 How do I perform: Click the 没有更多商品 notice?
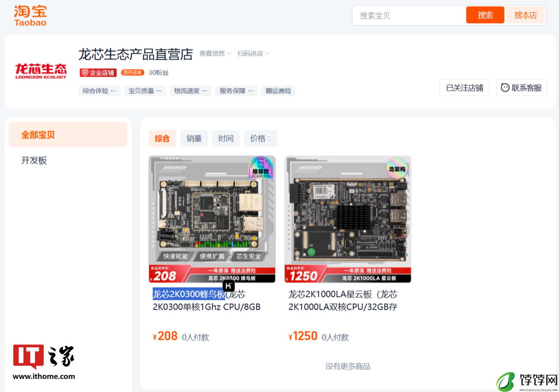coord(348,366)
